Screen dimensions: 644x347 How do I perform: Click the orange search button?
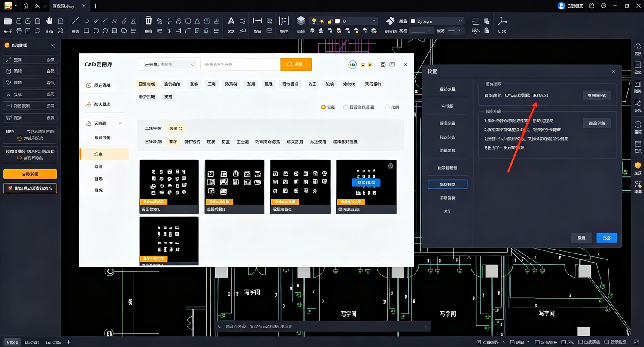(x=296, y=64)
